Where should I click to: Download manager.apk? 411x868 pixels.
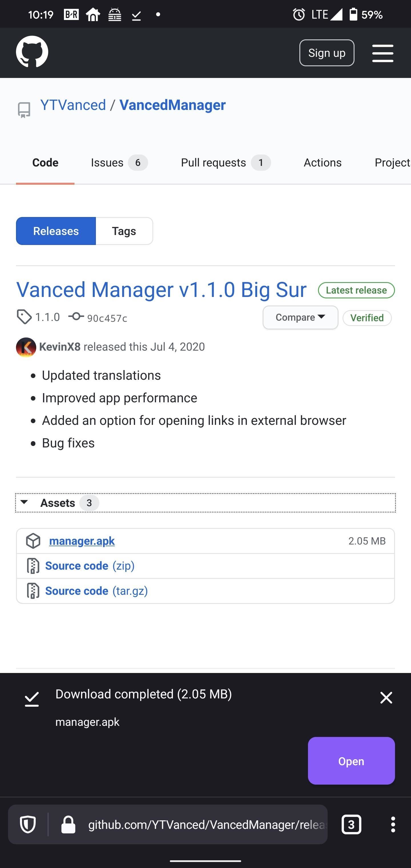point(82,541)
